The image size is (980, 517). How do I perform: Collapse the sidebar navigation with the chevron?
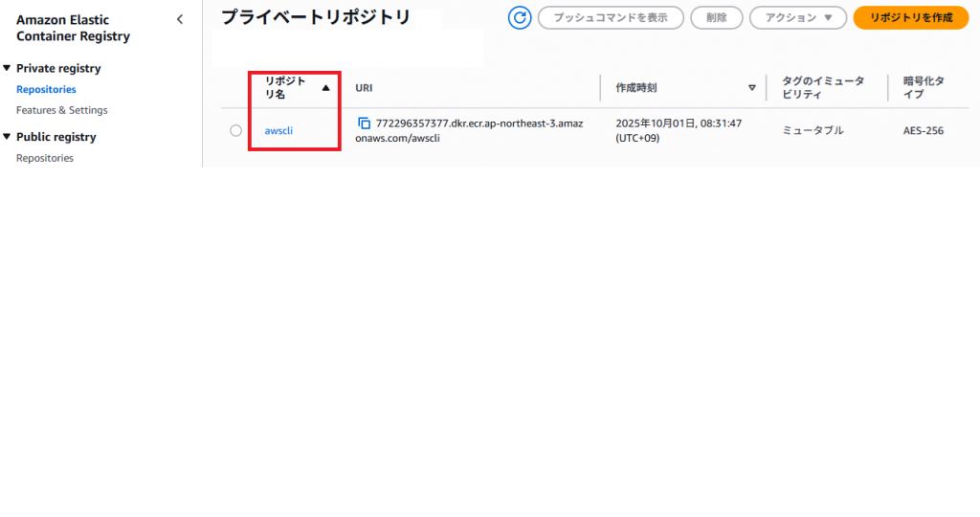(180, 19)
